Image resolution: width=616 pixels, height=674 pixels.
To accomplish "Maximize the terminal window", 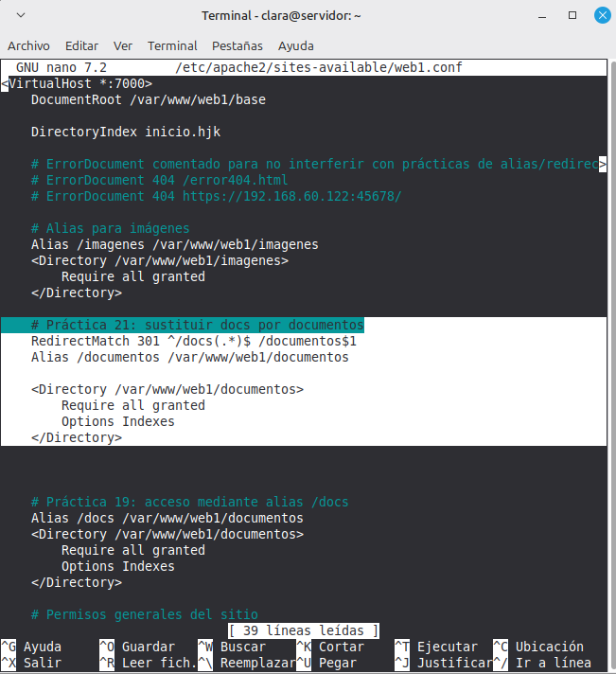I will point(572,16).
